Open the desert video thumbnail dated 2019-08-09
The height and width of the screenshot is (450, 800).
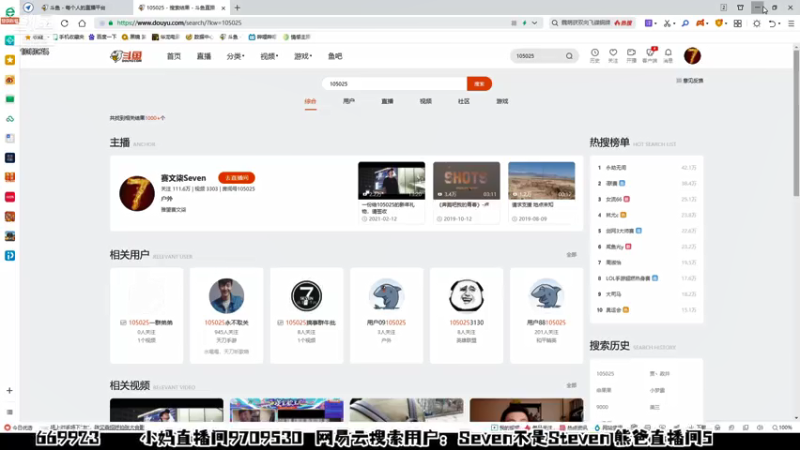(x=541, y=181)
